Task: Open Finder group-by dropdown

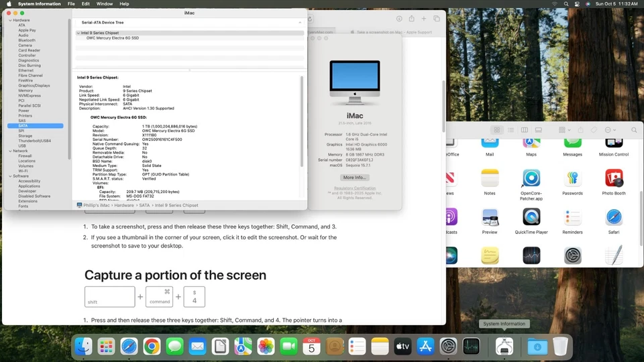Action: click(x=564, y=130)
